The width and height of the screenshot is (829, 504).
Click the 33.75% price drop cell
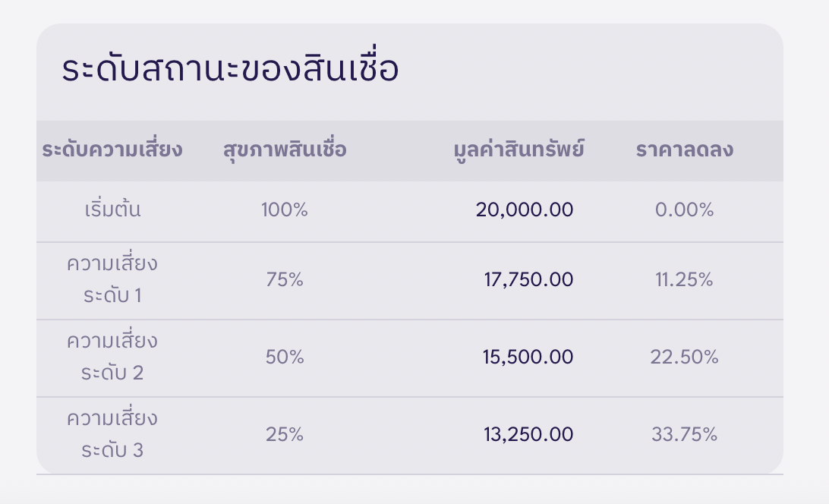pyautogui.click(x=684, y=435)
